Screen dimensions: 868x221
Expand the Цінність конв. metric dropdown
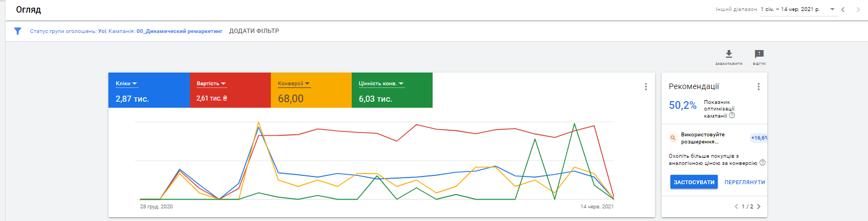click(401, 84)
